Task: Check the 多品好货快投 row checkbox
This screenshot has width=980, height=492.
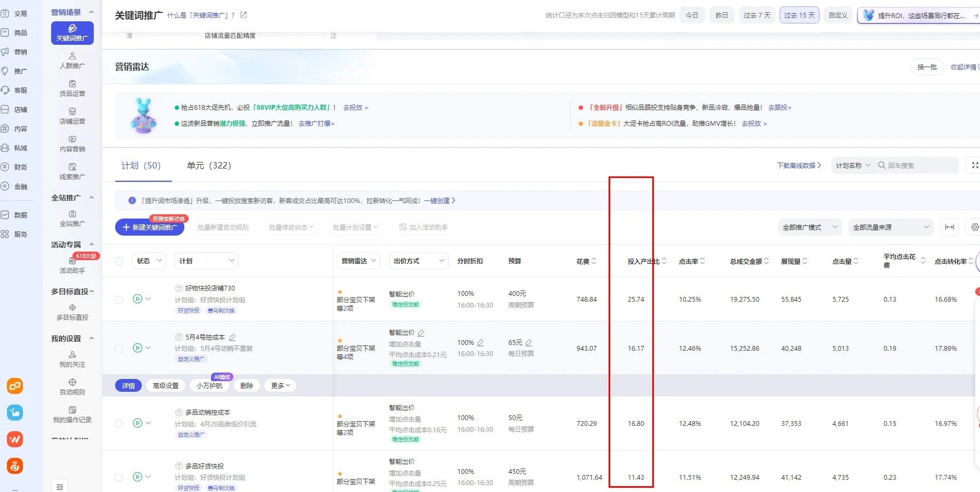Action: (119, 478)
